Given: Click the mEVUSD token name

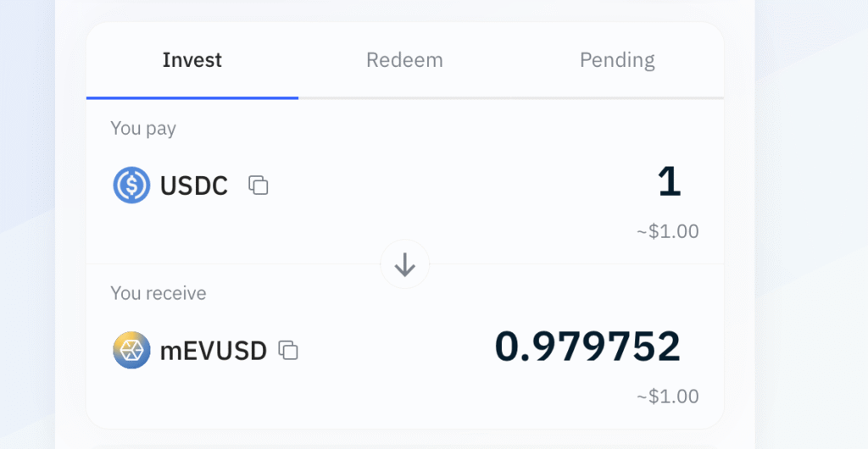Looking at the screenshot, I should click(214, 350).
